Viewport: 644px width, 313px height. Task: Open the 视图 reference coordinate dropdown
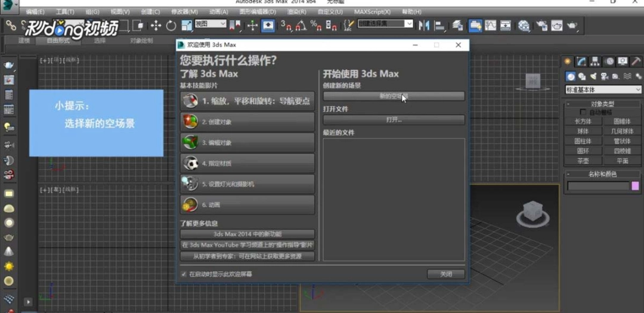coord(210,24)
